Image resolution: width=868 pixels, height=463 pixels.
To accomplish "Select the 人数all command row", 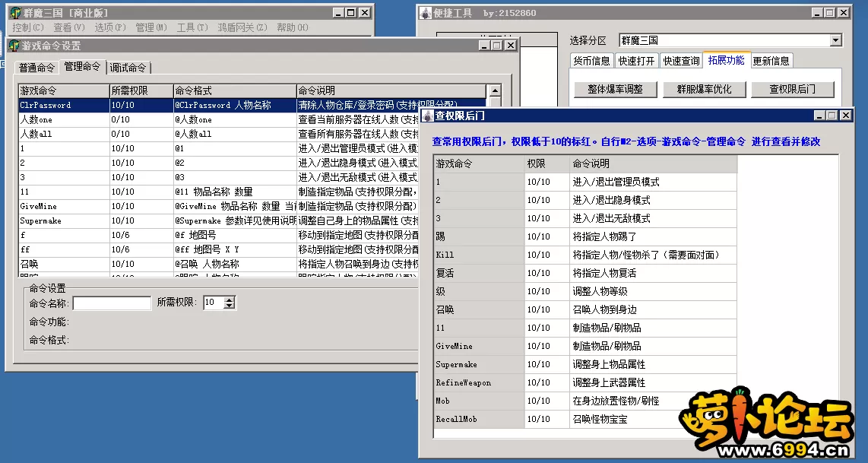I will 218,134.
